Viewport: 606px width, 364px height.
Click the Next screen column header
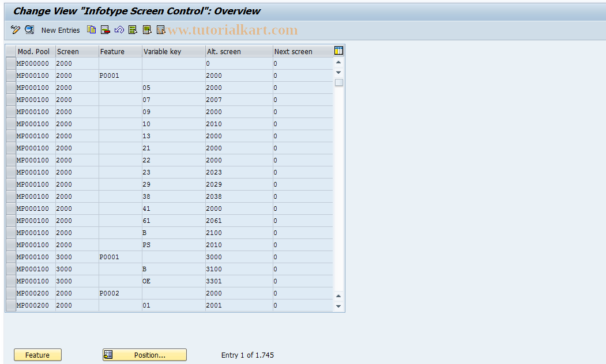click(x=303, y=51)
